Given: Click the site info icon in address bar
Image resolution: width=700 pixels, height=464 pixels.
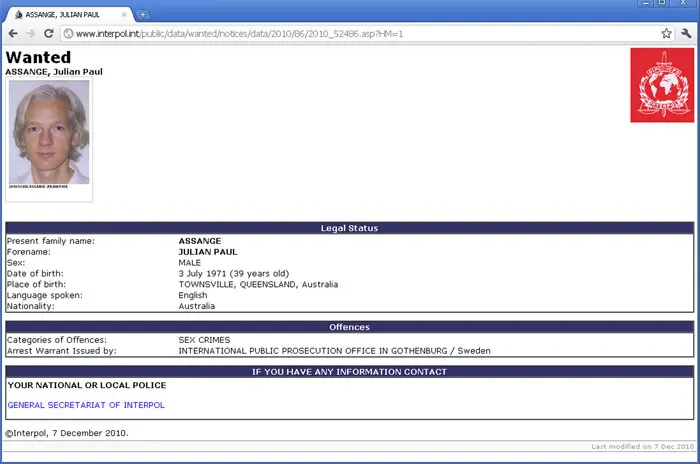Looking at the screenshot, I should coord(68,33).
